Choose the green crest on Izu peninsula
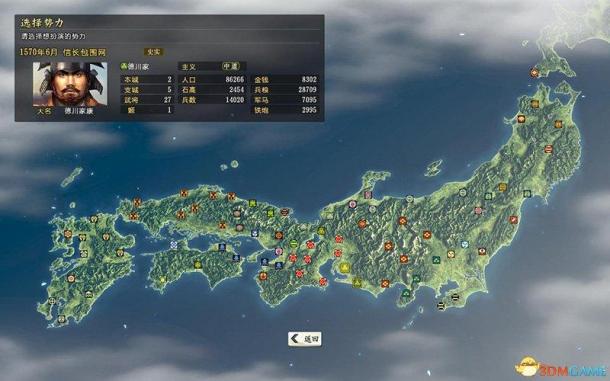This screenshot has height=381, width=610. coord(407,293)
